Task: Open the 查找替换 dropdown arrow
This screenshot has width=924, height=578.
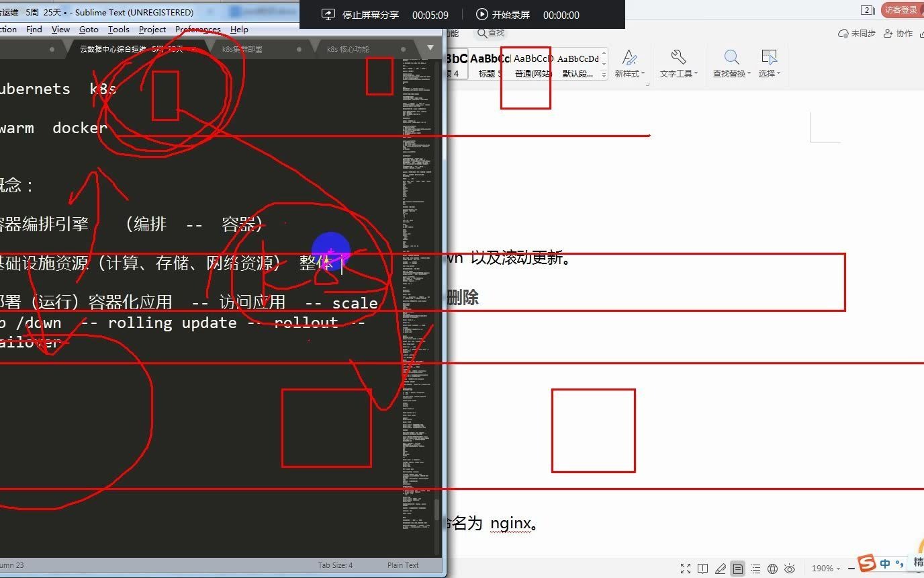Action: click(x=749, y=74)
